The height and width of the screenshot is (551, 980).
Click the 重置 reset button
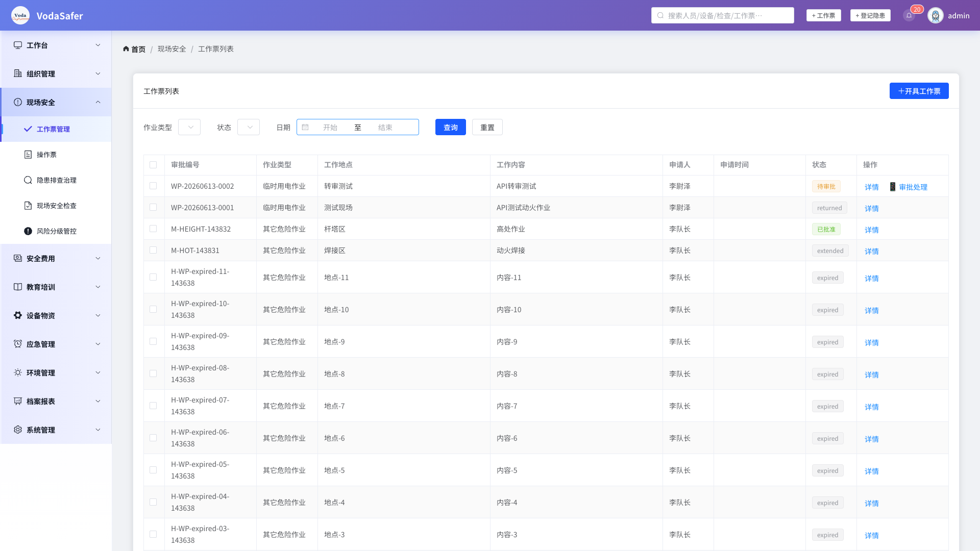pyautogui.click(x=487, y=127)
